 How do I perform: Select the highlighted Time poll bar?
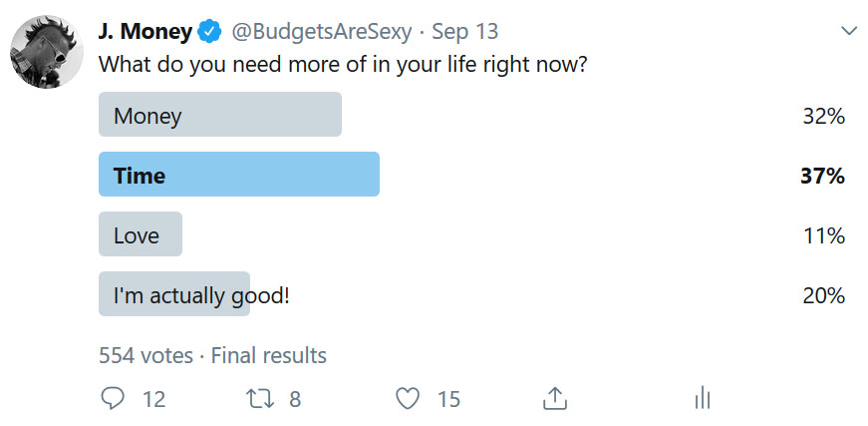coord(238,175)
